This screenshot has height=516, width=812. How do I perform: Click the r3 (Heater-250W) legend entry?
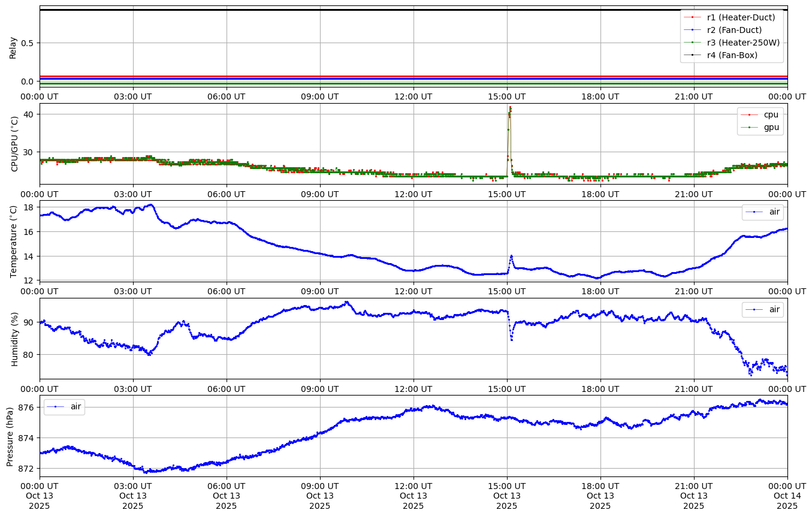[x=743, y=43]
